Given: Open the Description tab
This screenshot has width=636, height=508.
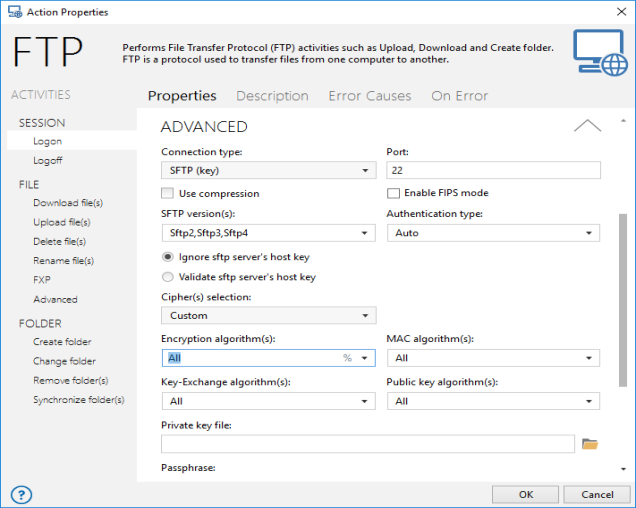Looking at the screenshot, I should click(x=272, y=96).
